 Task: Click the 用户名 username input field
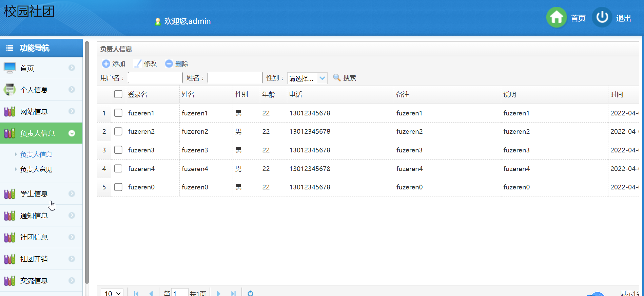[x=155, y=78]
